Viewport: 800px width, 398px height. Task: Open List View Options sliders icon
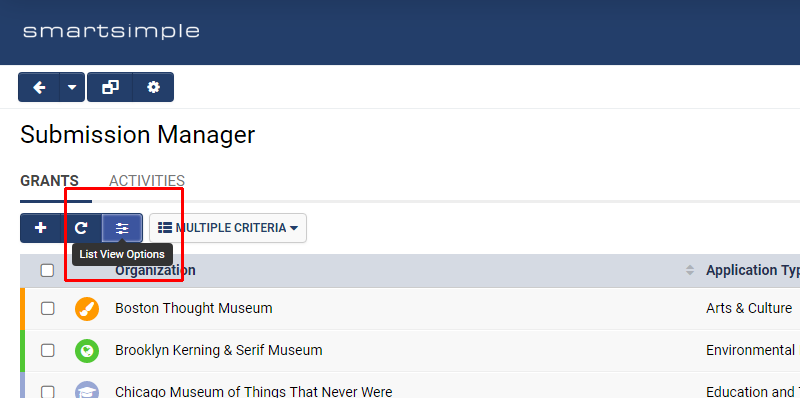click(122, 228)
